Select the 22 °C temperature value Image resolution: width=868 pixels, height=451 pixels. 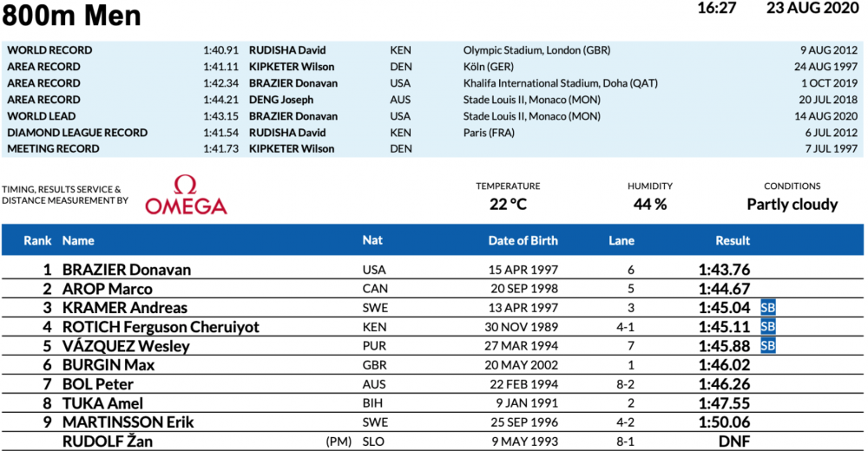pos(507,205)
